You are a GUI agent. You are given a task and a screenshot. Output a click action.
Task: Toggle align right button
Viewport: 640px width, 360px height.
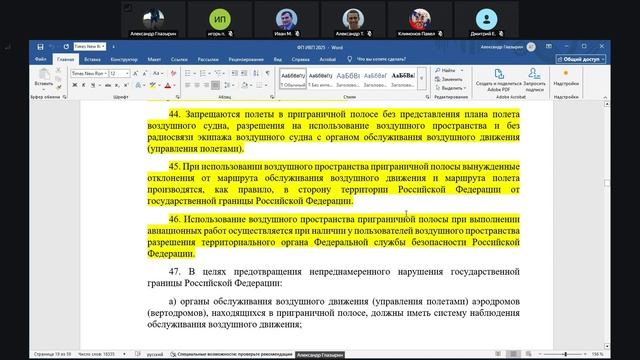click(x=206, y=85)
